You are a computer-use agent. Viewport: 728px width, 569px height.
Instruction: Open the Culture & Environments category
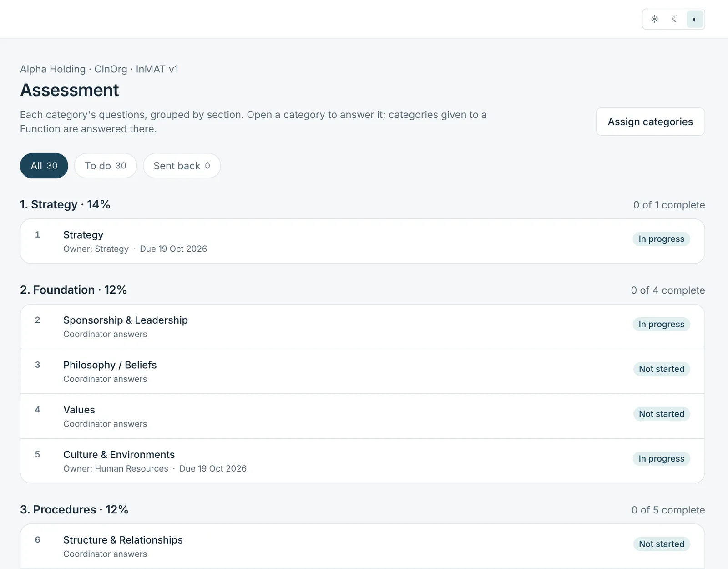pos(362,461)
